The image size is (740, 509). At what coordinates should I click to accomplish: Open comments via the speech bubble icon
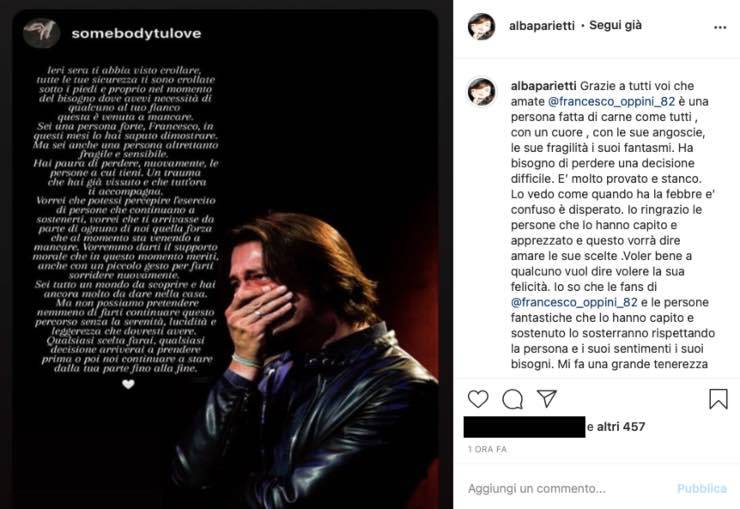tap(513, 399)
